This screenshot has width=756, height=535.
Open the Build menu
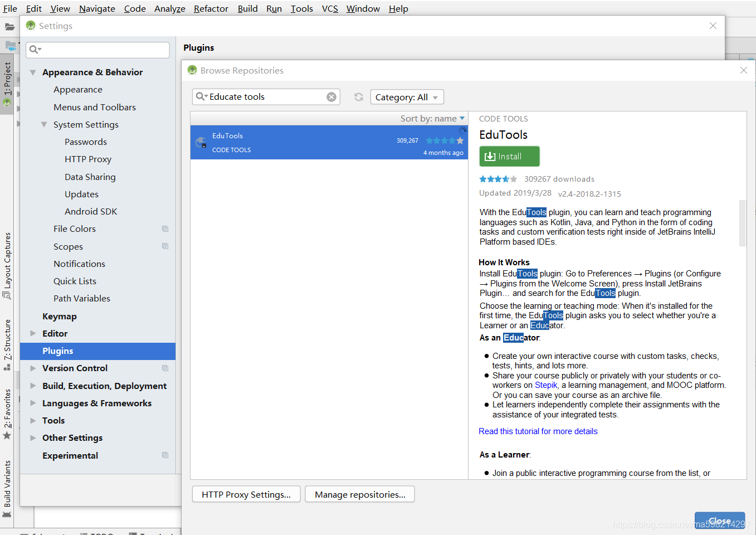pyautogui.click(x=247, y=8)
